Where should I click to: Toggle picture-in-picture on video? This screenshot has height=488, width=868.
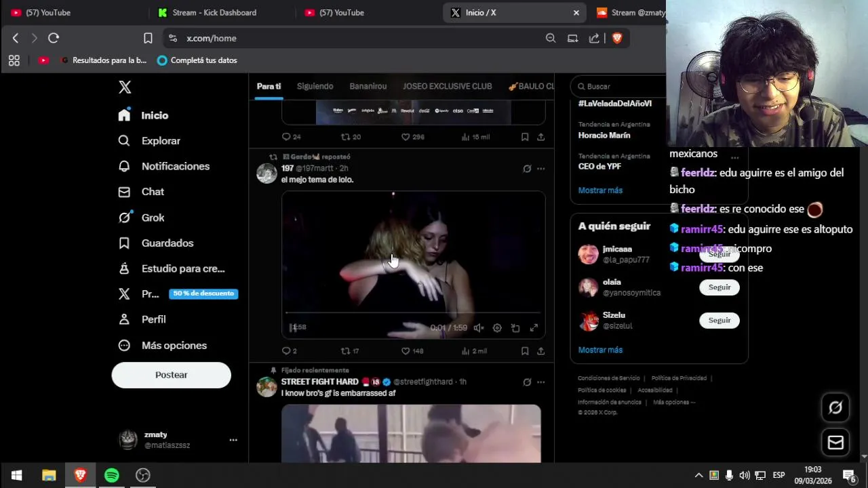pos(515,328)
